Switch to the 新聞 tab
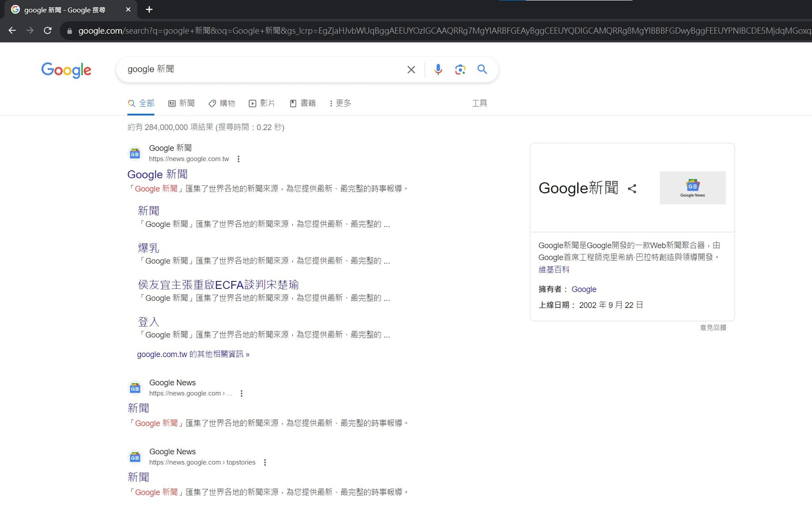Screen dimensions: 812x515 tap(181, 103)
